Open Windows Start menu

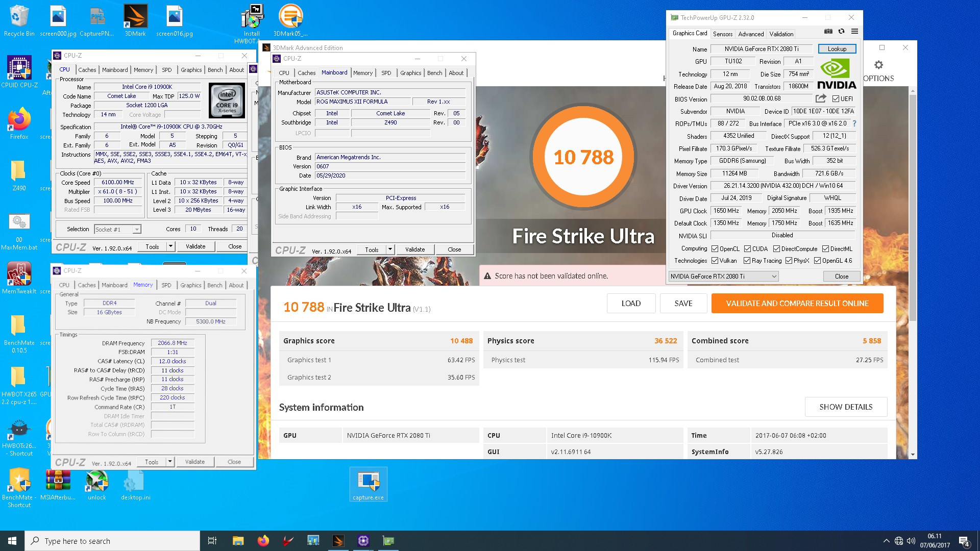point(12,541)
